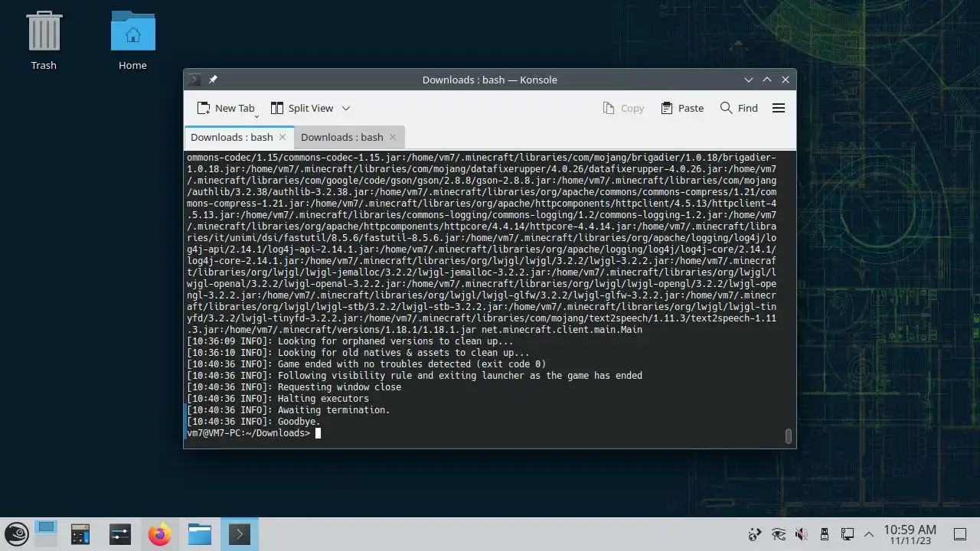This screenshot has width=980, height=551.
Task: Click the terminal prompt vm7@VM7-PC:~/Downloads>
Action: point(249,433)
